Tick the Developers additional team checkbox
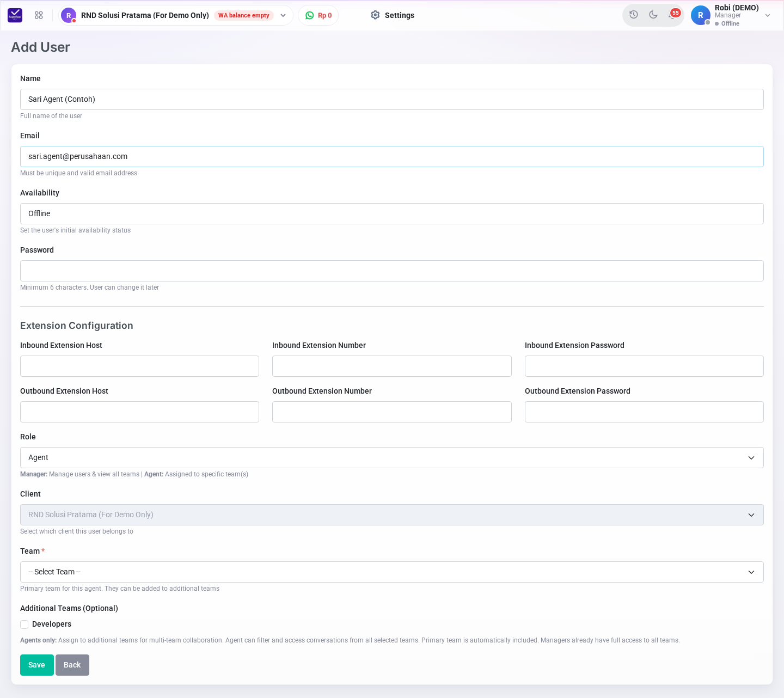This screenshot has width=784, height=698. [24, 624]
